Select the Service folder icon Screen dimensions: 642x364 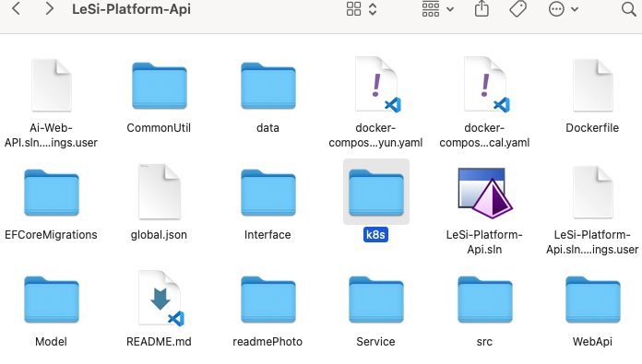pyautogui.click(x=376, y=299)
